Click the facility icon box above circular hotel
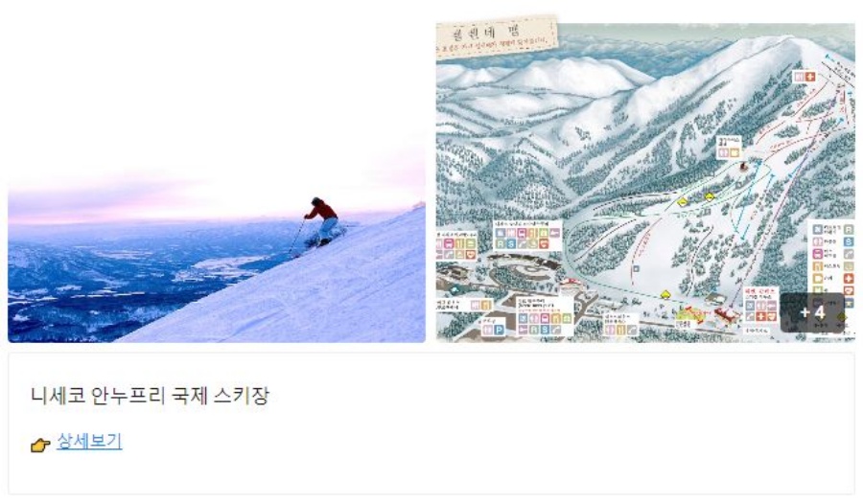 (527, 236)
